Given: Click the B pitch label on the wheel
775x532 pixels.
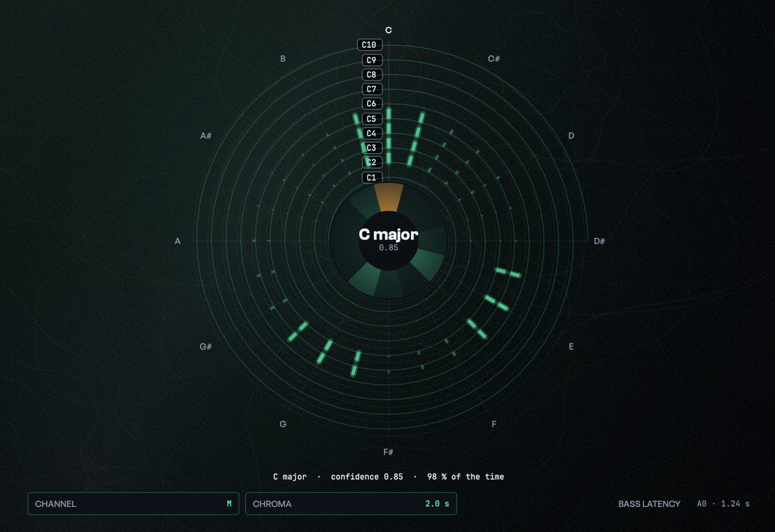Looking at the screenshot, I should pyautogui.click(x=283, y=59).
